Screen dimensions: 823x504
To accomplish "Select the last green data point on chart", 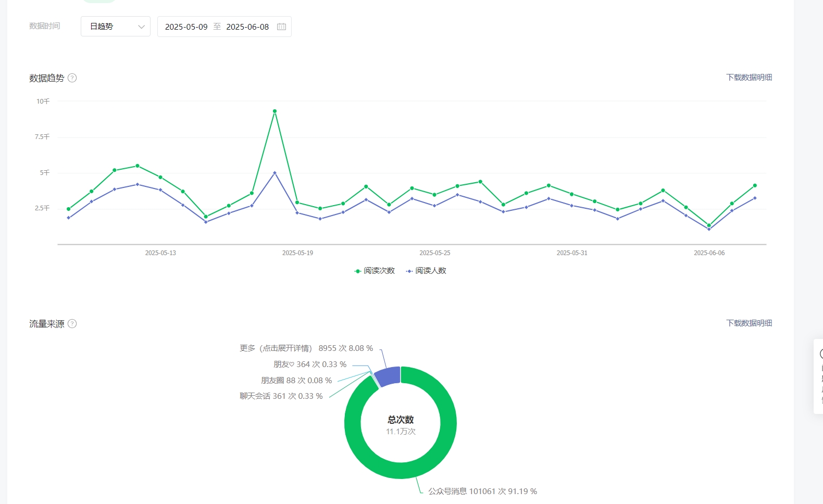I will [x=755, y=185].
